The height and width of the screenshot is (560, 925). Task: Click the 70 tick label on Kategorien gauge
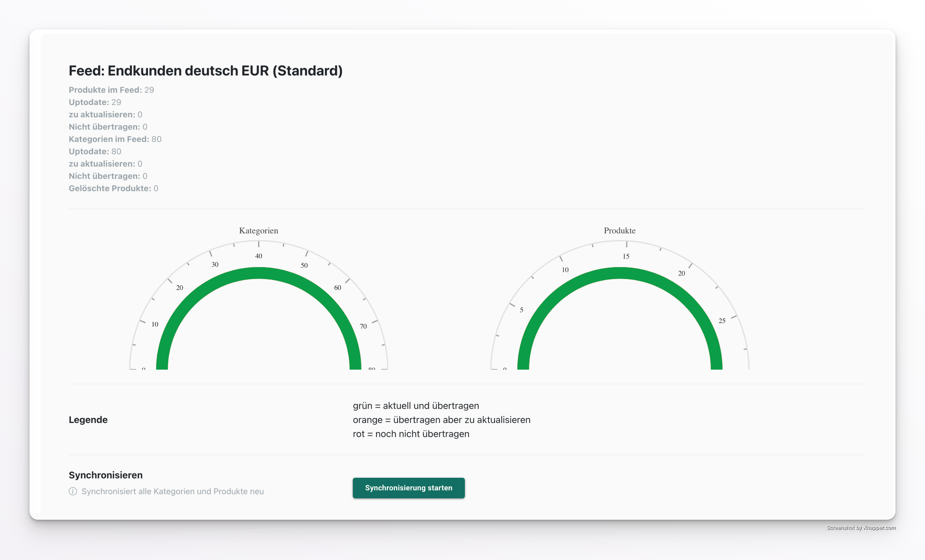363,326
